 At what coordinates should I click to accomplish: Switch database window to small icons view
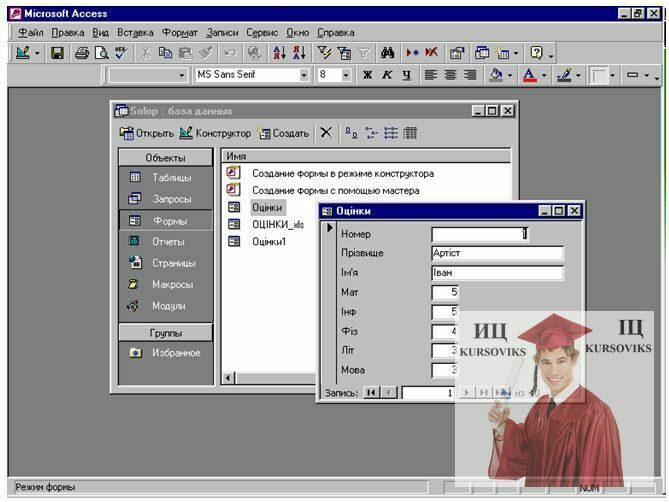(372, 133)
